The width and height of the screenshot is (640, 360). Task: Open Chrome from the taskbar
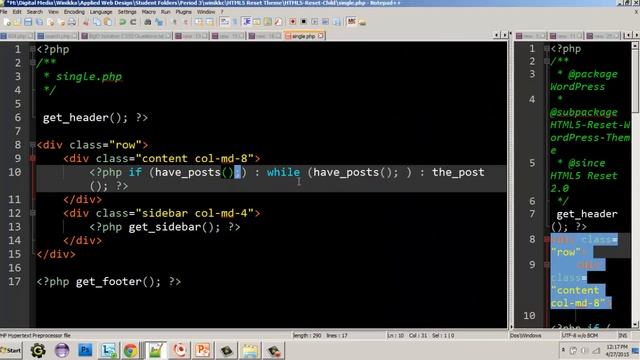pos(130,351)
